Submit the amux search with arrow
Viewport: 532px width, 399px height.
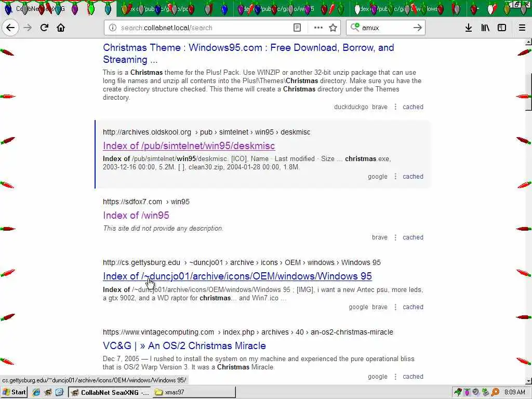click(417, 28)
